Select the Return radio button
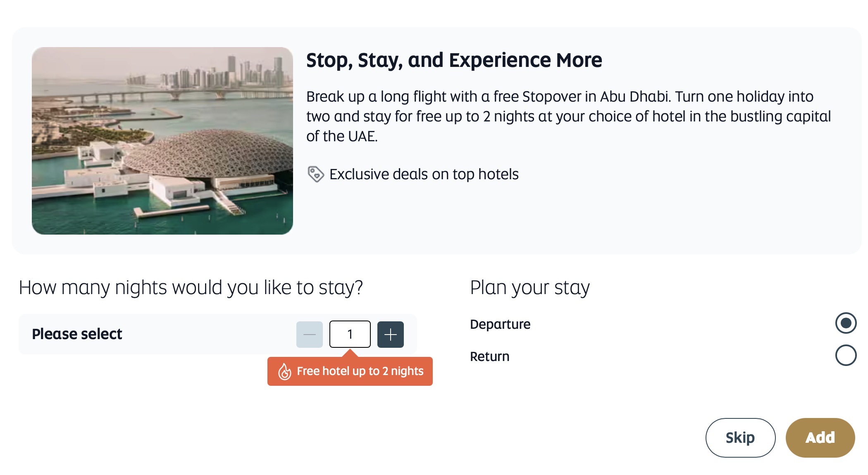The image size is (868, 475). point(846,355)
